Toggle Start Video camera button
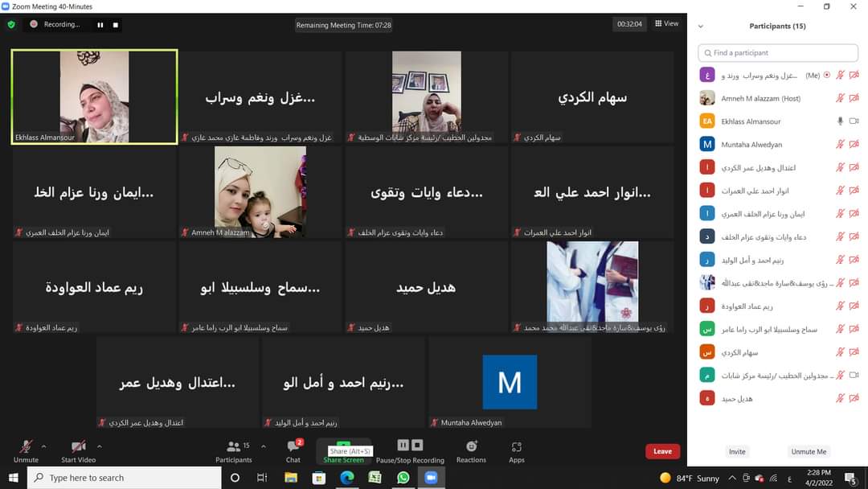Viewport: 868px width, 489px height. 78,446
